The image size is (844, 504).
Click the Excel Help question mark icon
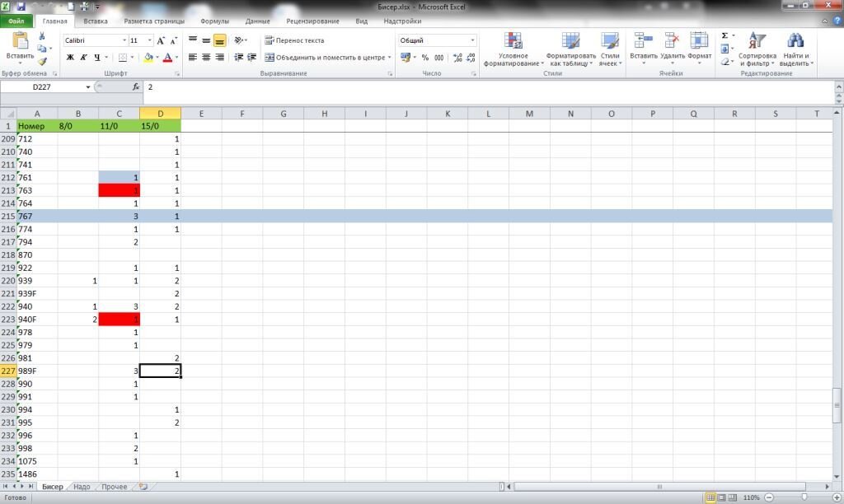pos(837,21)
